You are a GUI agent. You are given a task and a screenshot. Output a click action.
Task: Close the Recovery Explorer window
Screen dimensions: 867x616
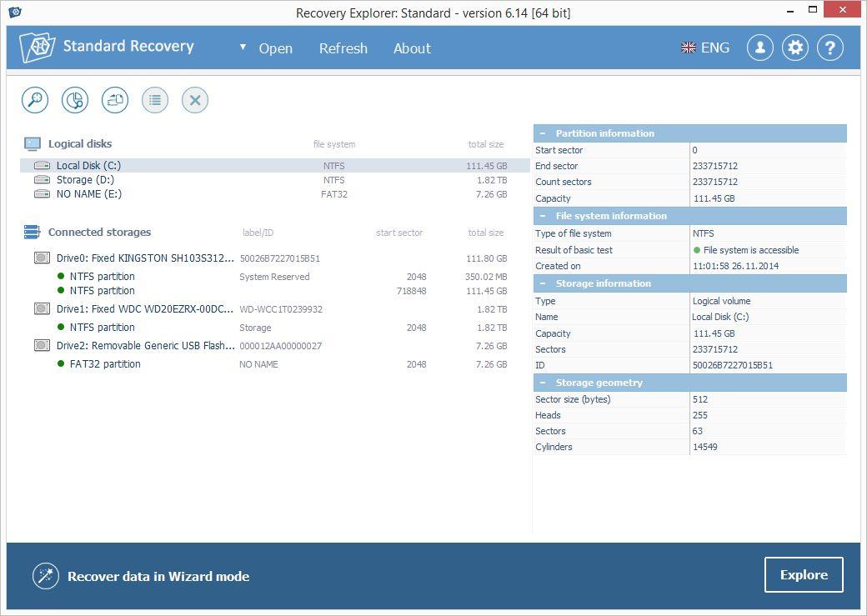[x=842, y=9]
